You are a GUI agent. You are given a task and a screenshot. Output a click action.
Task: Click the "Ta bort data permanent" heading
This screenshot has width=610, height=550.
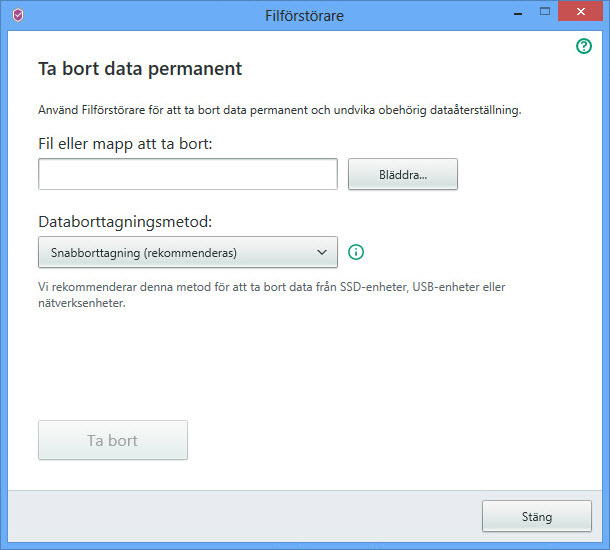[140, 69]
